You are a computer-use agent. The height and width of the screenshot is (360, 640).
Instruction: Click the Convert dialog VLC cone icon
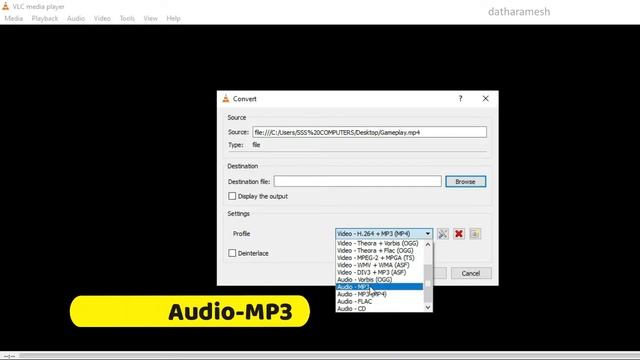226,98
